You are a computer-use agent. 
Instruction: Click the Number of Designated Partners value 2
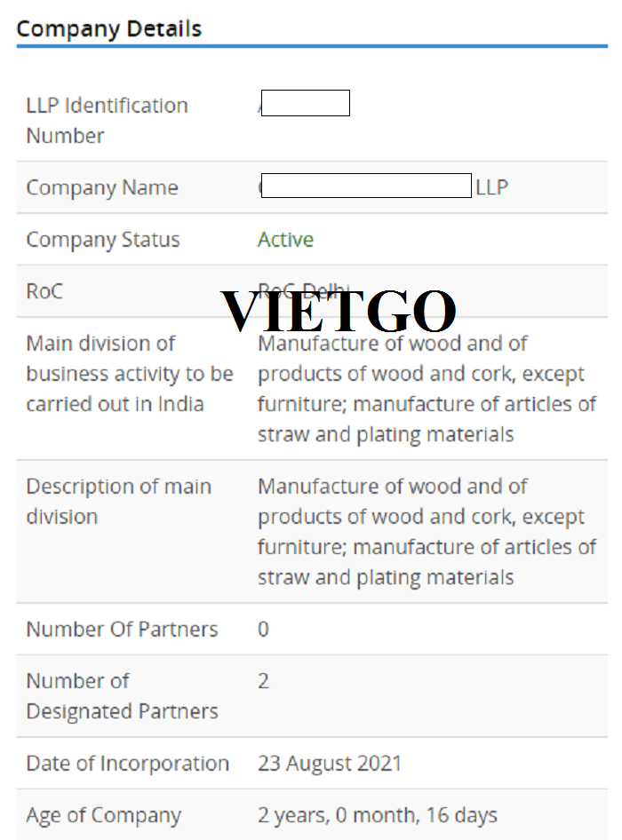pyautogui.click(x=263, y=681)
